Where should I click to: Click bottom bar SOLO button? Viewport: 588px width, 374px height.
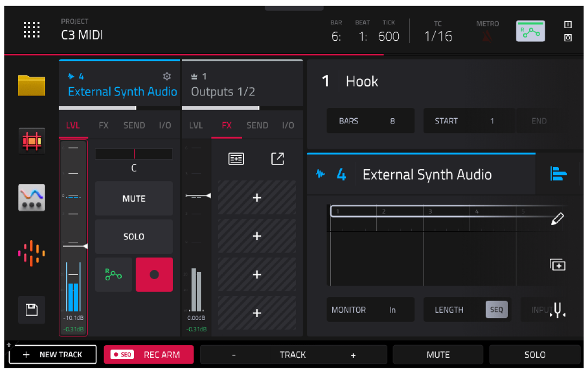coord(535,355)
